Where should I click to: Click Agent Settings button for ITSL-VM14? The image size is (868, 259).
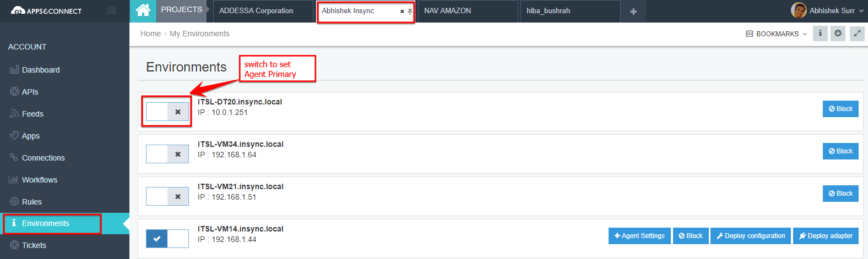click(639, 236)
